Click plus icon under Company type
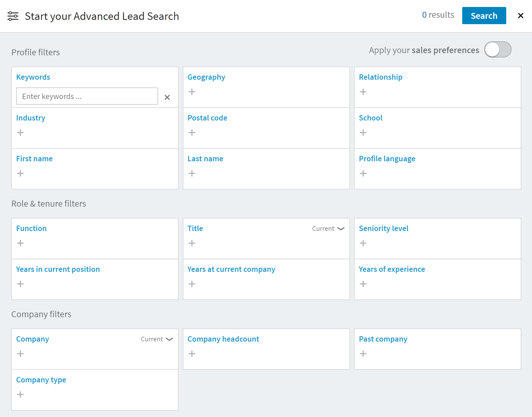 click(x=20, y=394)
